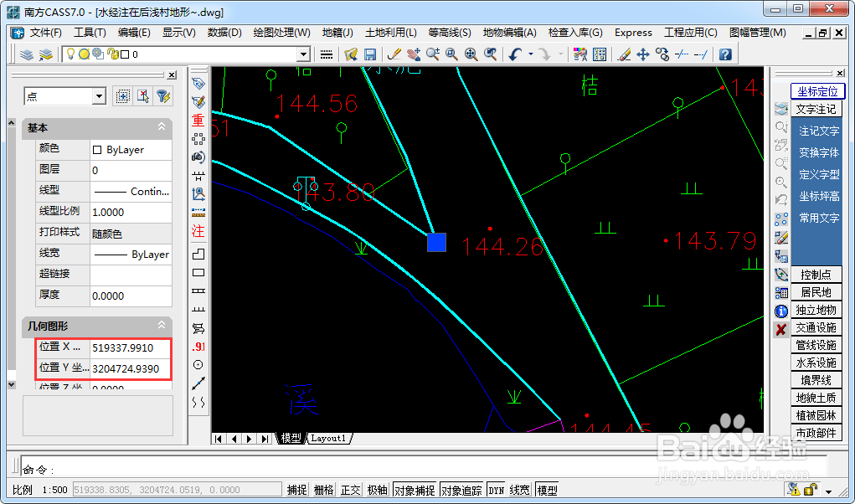Image resolution: width=855 pixels, height=504 pixels.
Task: Collapse the 几何图形 section chevron
Action: (x=162, y=325)
